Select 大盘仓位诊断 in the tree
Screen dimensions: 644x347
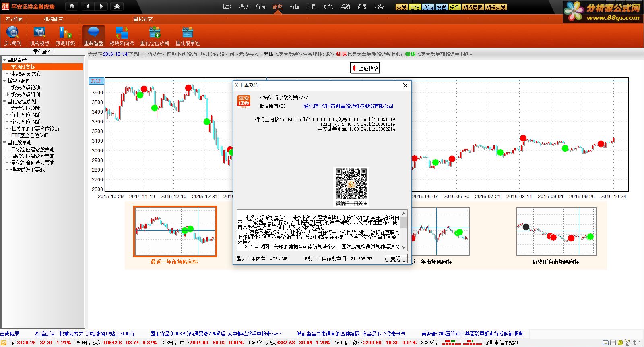click(26, 108)
